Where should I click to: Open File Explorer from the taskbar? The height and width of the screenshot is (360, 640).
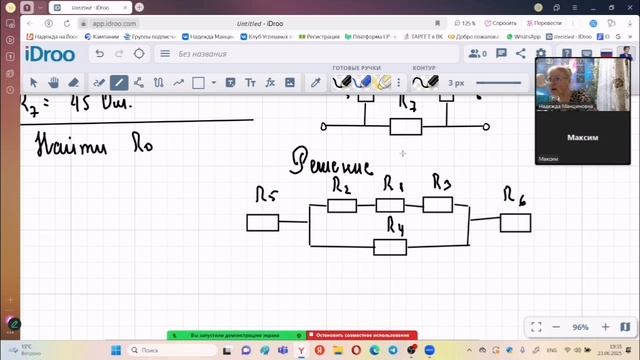point(338,350)
